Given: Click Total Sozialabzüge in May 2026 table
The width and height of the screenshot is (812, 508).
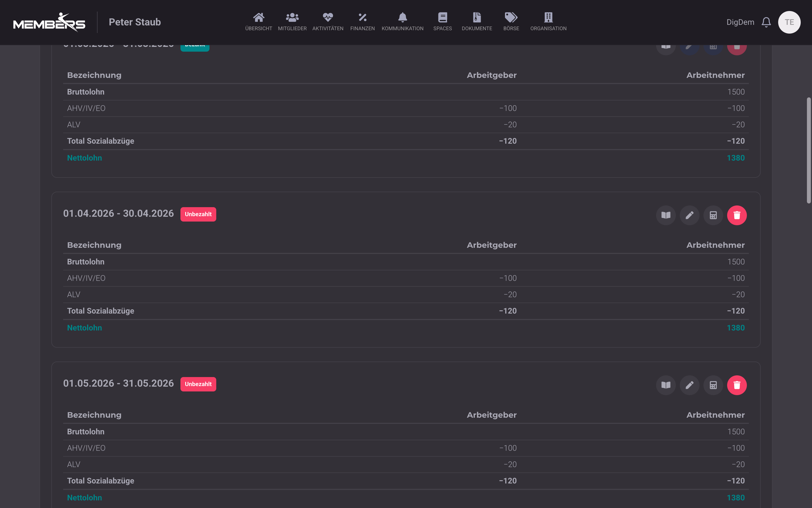Looking at the screenshot, I should 100,481.
